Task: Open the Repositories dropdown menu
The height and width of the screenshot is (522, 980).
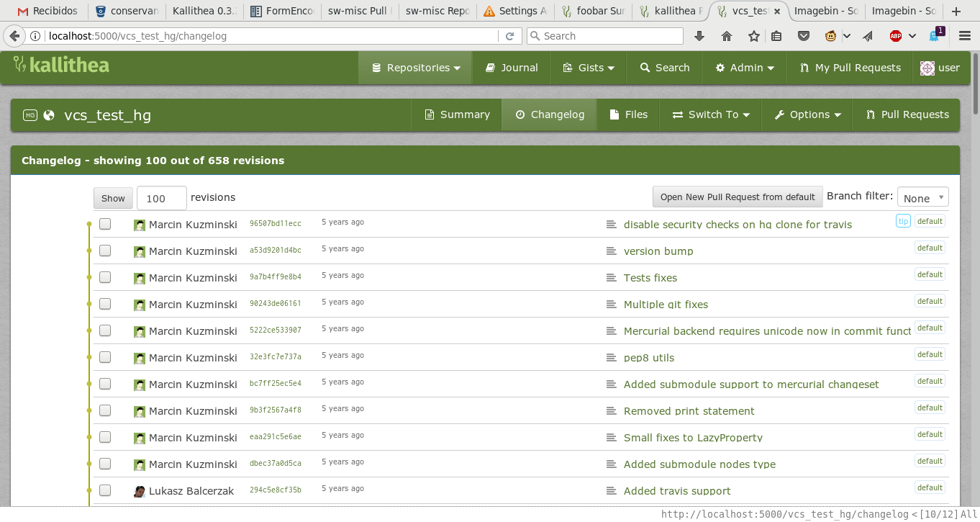Action: [416, 68]
